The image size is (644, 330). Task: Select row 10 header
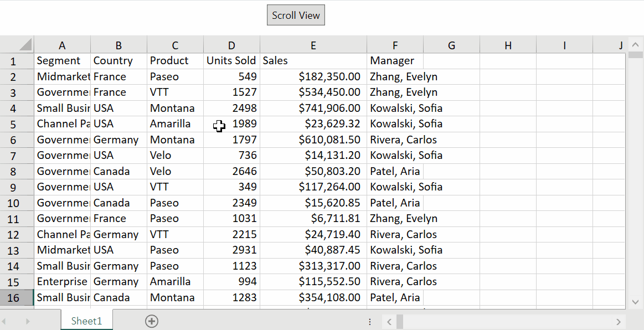coord(17,203)
